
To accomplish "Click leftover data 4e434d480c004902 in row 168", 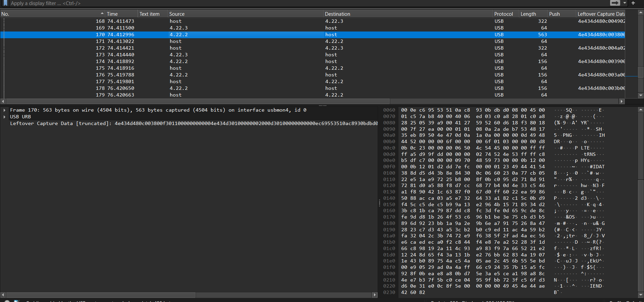I will pos(601,21).
